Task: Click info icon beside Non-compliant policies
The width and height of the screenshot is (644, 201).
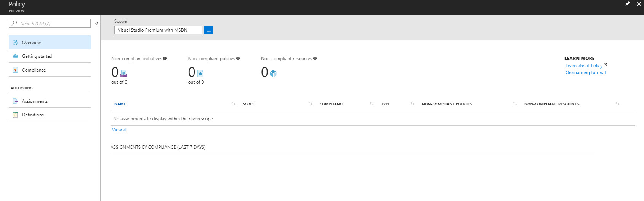Action: coord(238,59)
